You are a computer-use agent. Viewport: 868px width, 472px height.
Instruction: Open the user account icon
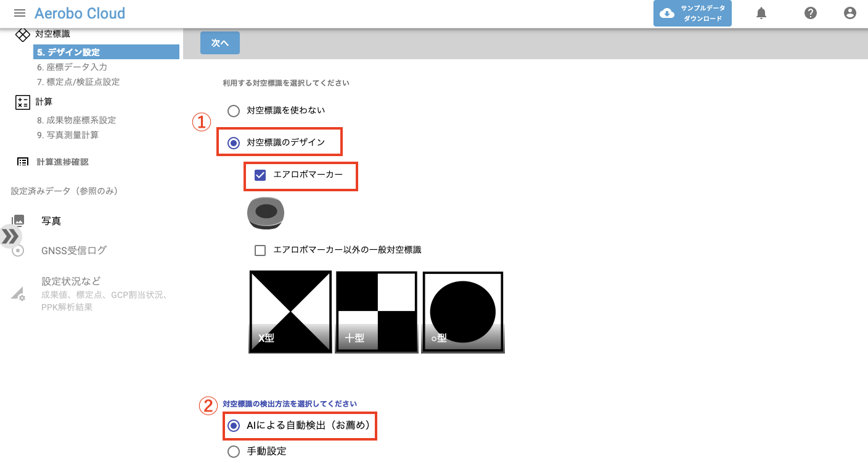[850, 13]
